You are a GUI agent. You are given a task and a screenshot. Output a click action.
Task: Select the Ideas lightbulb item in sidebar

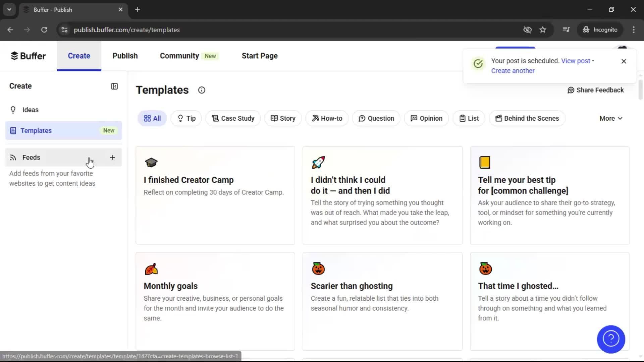[30, 110]
